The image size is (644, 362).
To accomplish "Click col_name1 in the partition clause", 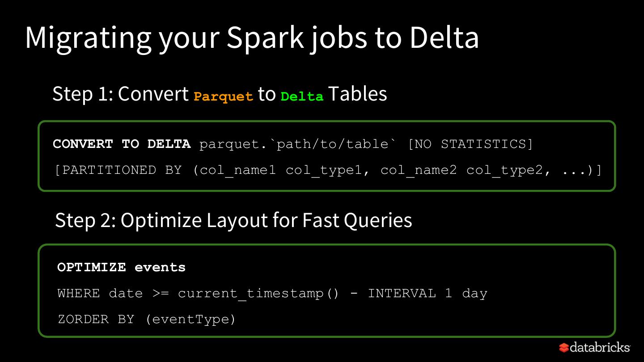I will pyautogui.click(x=238, y=170).
